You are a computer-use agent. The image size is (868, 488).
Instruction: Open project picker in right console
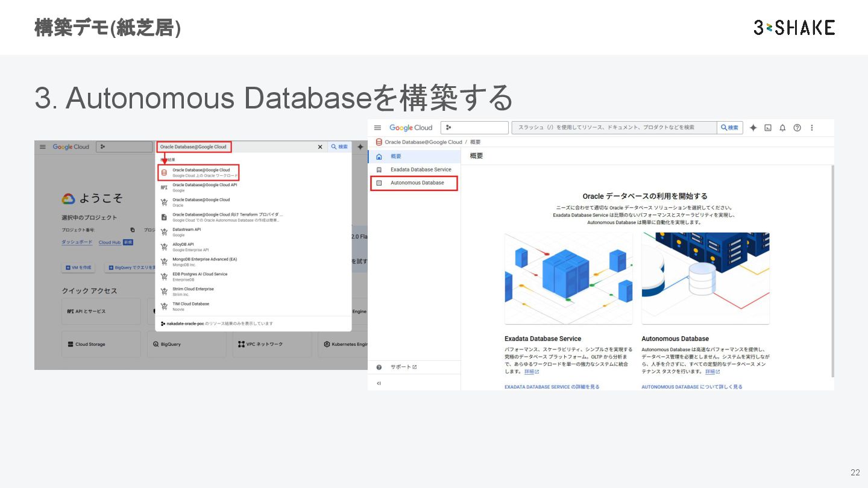[x=474, y=128]
